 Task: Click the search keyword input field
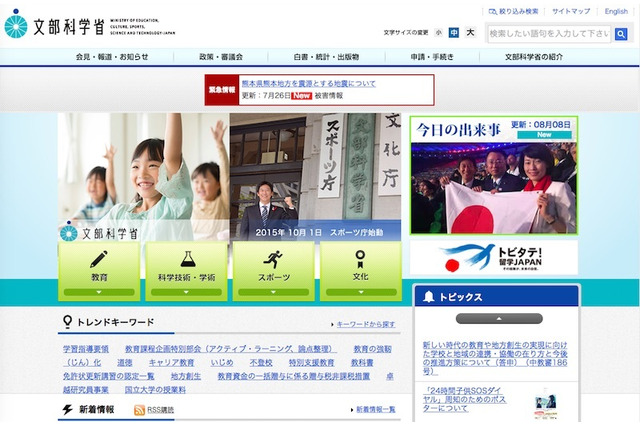[549, 34]
